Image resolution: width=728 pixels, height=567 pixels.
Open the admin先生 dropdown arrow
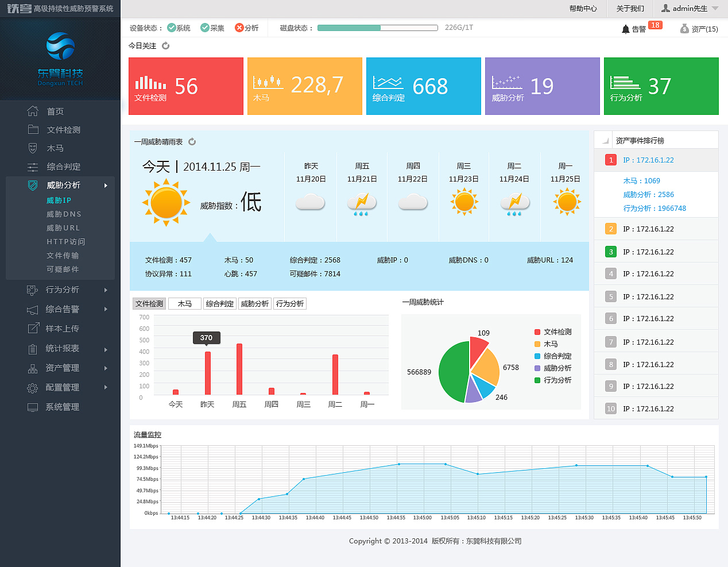(x=715, y=9)
